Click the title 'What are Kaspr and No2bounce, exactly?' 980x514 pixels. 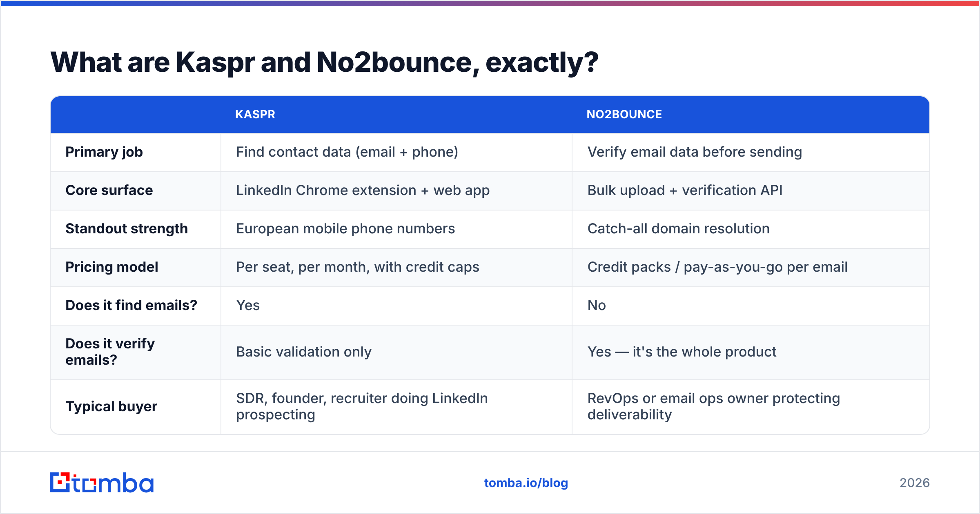coord(324,62)
